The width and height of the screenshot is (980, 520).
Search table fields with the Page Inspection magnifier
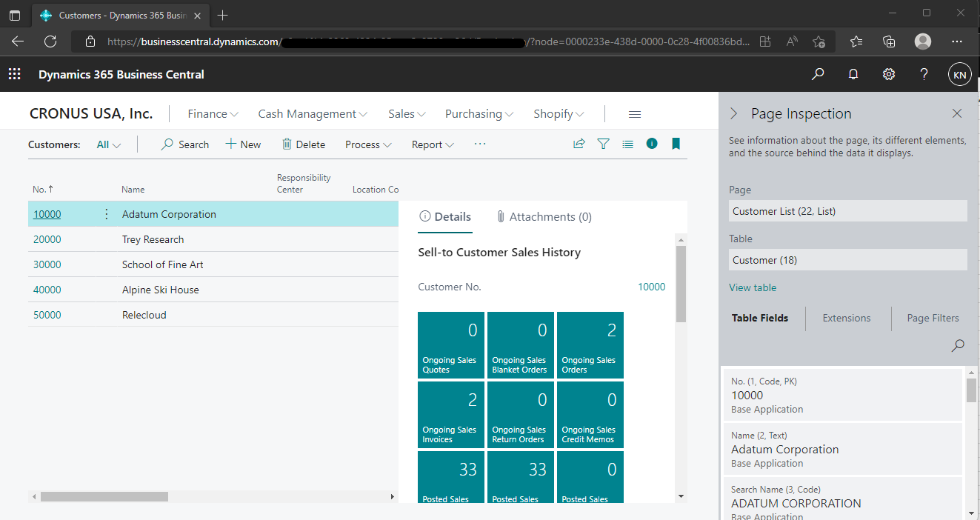coord(958,345)
